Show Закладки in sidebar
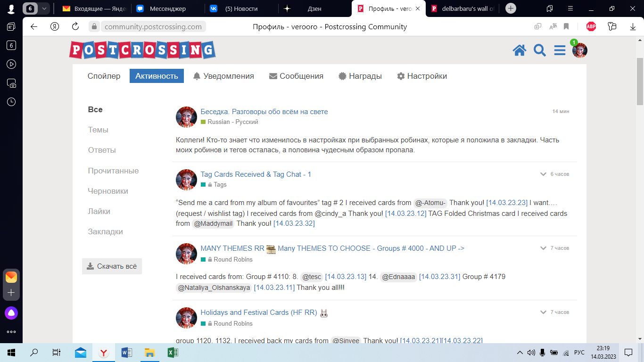The height and width of the screenshot is (362, 644). 105,231
